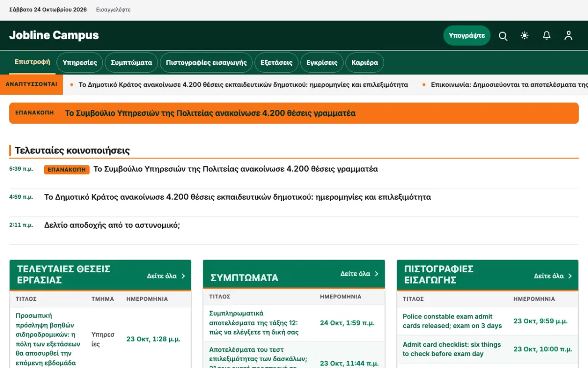Open the Εγκρίσεις tab
Image resolution: width=588 pixels, height=368 pixels.
point(322,63)
